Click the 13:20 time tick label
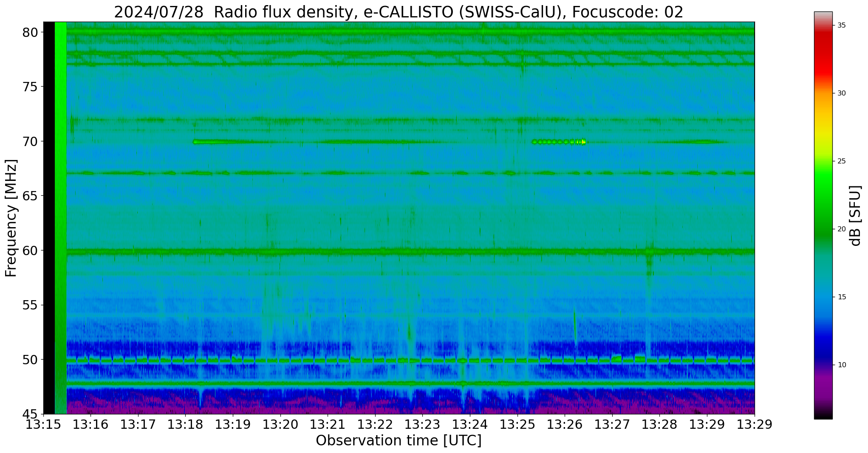 point(280,425)
